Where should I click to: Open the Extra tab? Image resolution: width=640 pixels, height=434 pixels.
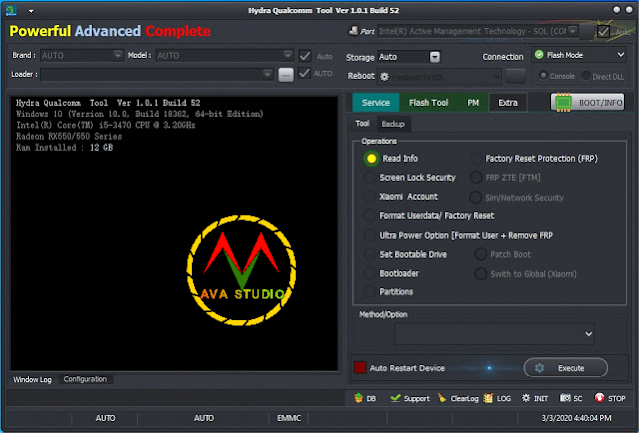pyautogui.click(x=508, y=102)
